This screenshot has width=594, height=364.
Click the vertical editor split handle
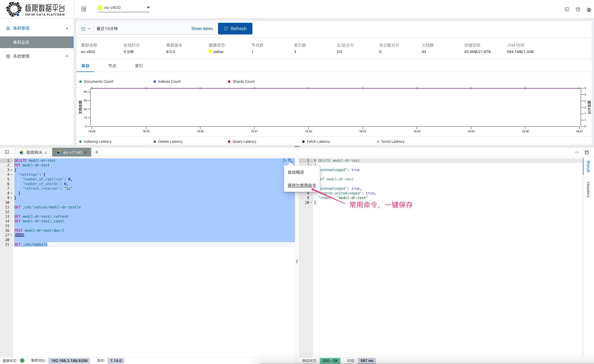point(297,261)
